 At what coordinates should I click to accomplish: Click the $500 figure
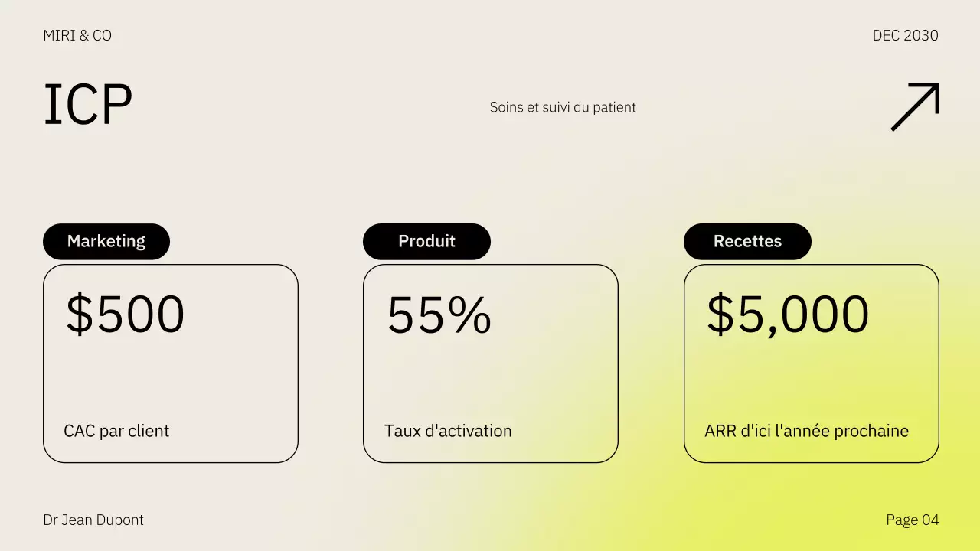click(126, 315)
